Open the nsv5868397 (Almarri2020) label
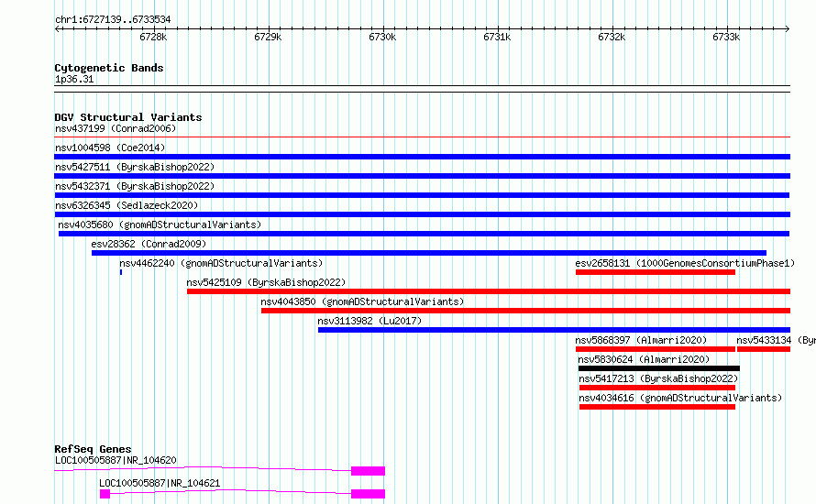The width and height of the screenshot is (816, 504). [x=641, y=340]
